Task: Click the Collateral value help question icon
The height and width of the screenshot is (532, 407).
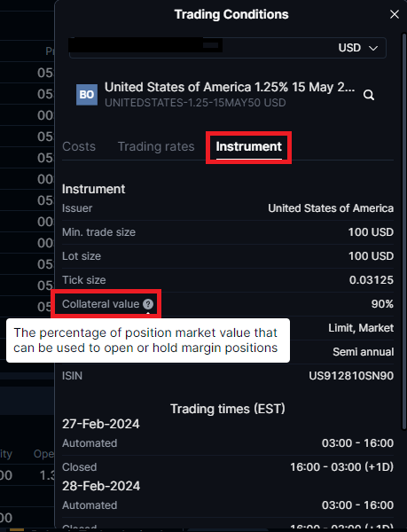Action: coord(148,304)
